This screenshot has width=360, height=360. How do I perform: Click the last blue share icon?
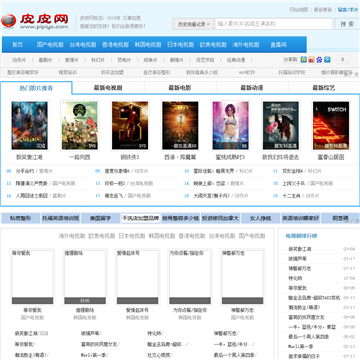coord(327,60)
